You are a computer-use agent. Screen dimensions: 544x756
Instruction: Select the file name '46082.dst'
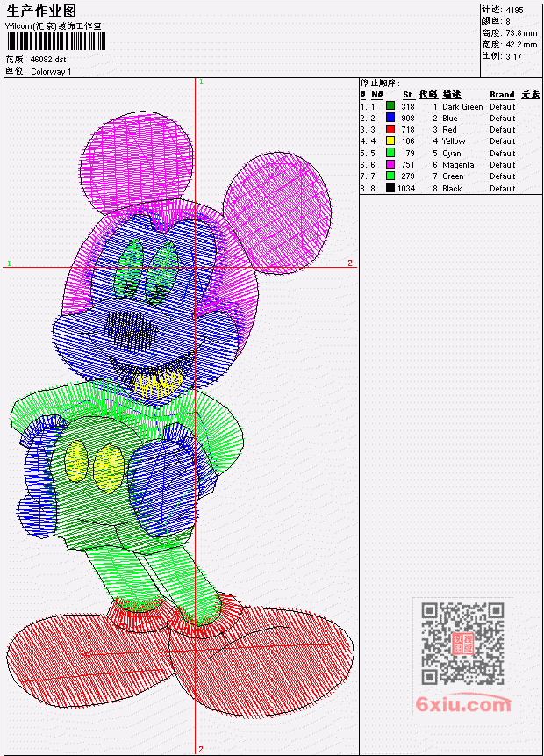[x=48, y=60]
